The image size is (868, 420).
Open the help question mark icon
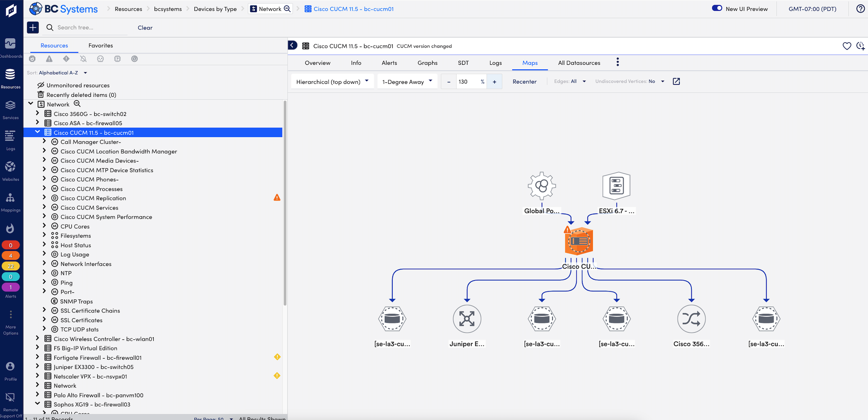tap(861, 9)
